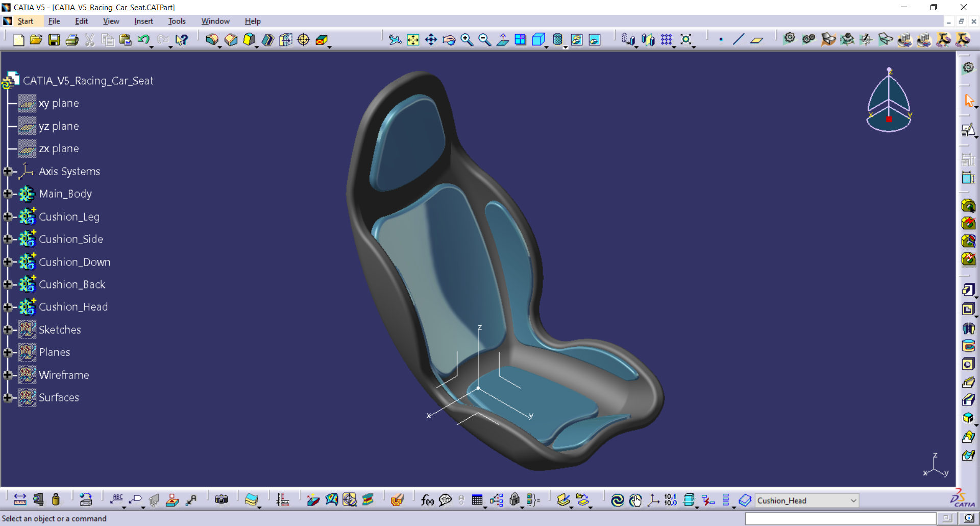
Task: Open the Insert menu
Action: [x=143, y=21]
